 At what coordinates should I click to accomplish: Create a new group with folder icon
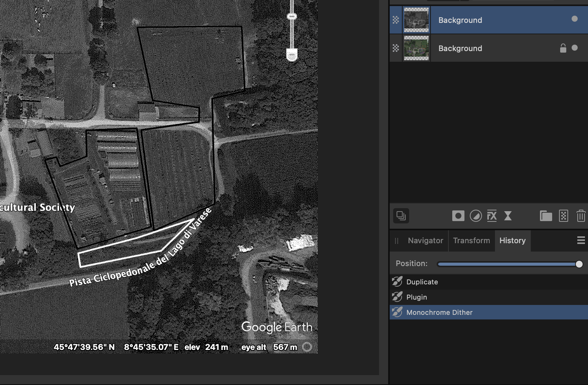pos(546,216)
